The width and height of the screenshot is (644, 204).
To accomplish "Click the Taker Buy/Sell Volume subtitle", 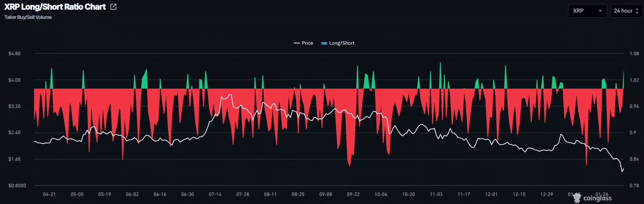I will click(x=28, y=17).
